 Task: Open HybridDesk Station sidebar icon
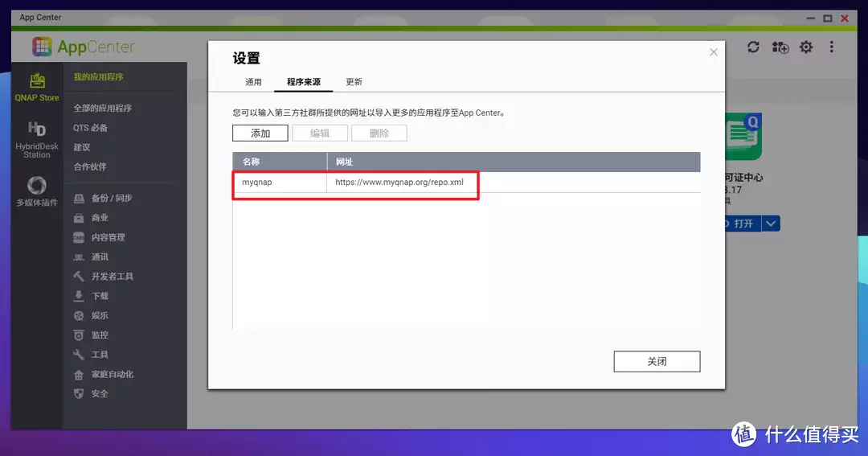pos(37,129)
